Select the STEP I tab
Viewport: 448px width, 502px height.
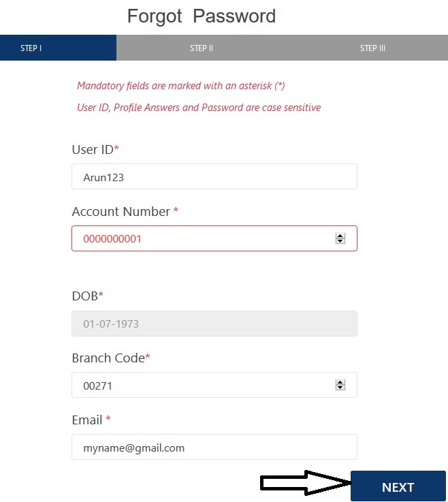58,48
